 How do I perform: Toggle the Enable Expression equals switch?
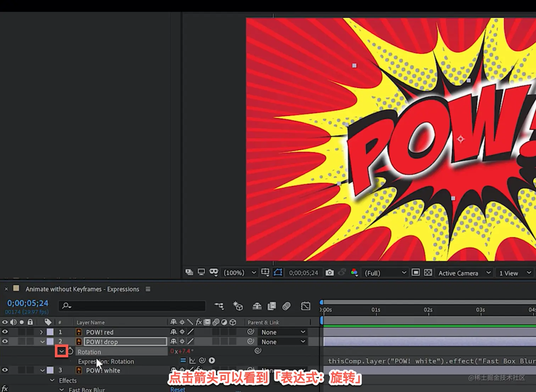coord(183,360)
